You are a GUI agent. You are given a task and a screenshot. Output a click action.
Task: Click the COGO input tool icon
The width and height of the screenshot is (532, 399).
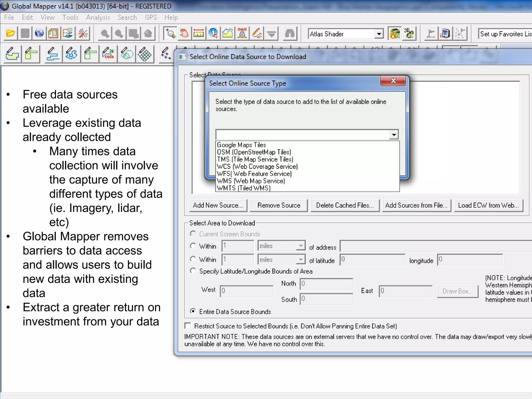108,54
